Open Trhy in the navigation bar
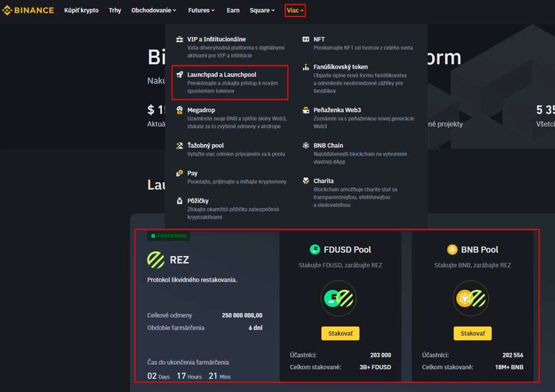 (115, 10)
